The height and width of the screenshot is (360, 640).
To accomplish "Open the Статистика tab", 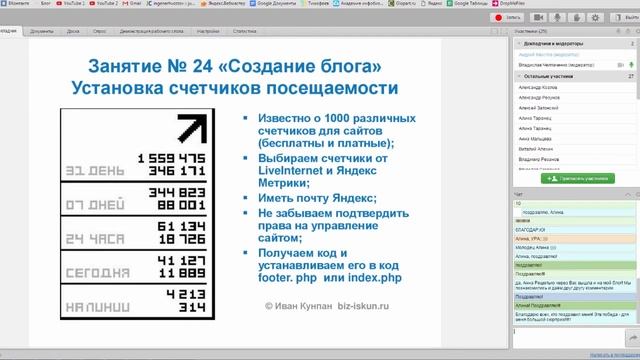I will coord(244,31).
